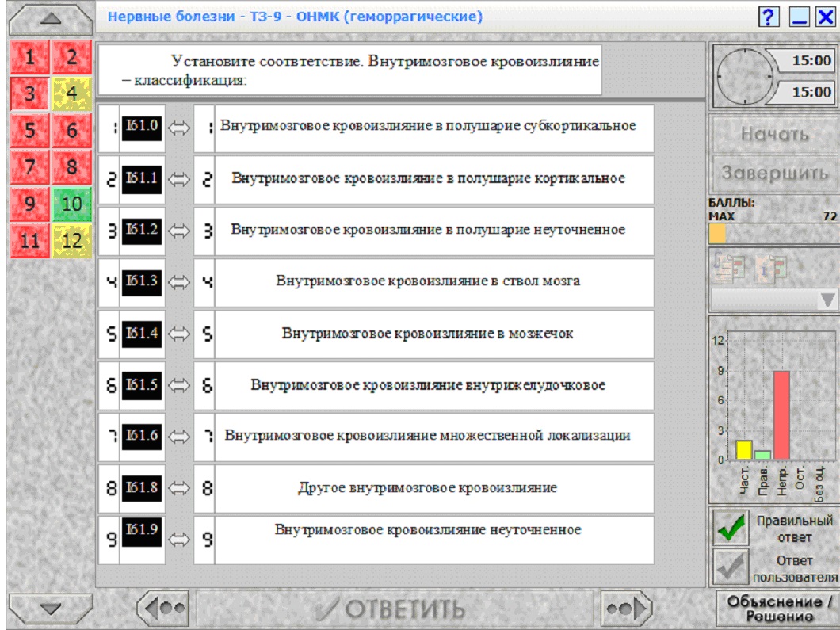Screen dimensions: 840x630
Task: Click the grey check Ответ пользователя icon
Action: coord(731,567)
